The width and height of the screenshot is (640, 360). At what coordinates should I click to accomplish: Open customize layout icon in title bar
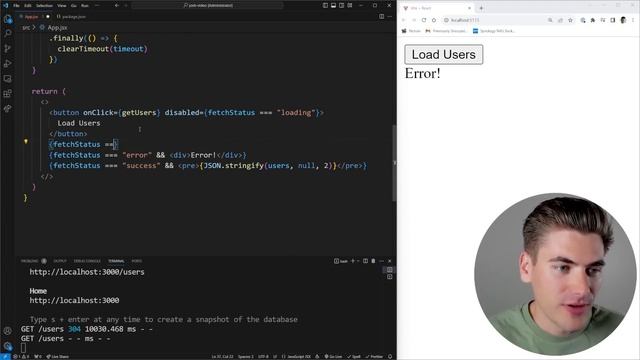[x=350, y=6]
